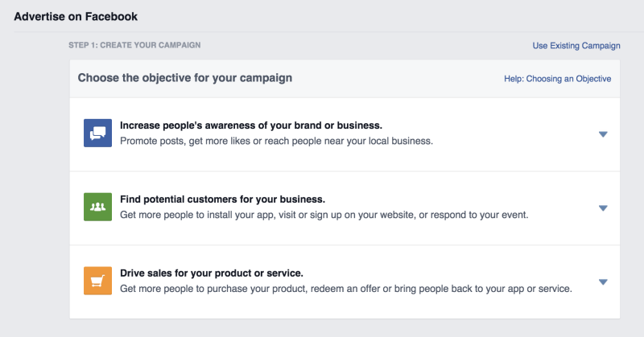Click the green people group customers icon

click(97, 207)
